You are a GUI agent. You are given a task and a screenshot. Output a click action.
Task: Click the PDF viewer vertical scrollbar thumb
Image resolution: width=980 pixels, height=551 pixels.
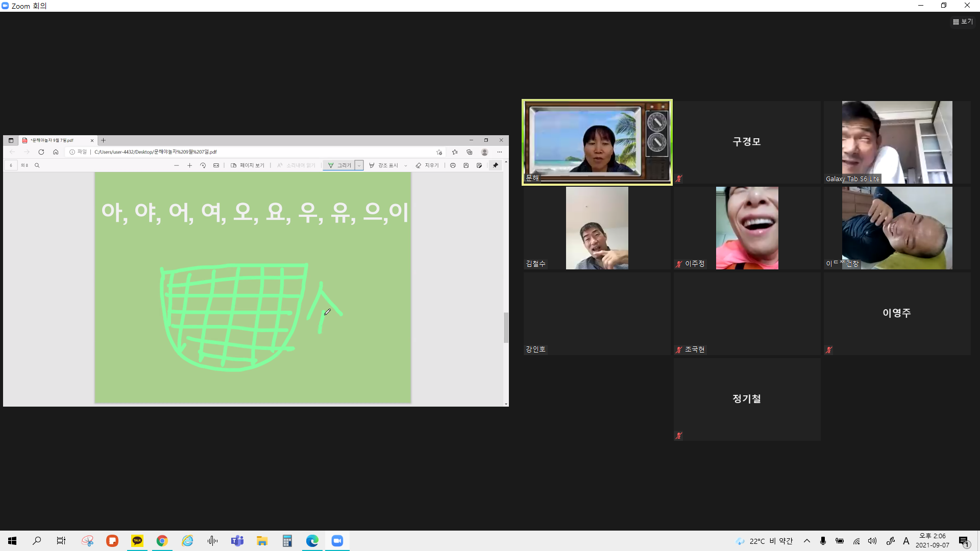[x=506, y=328]
